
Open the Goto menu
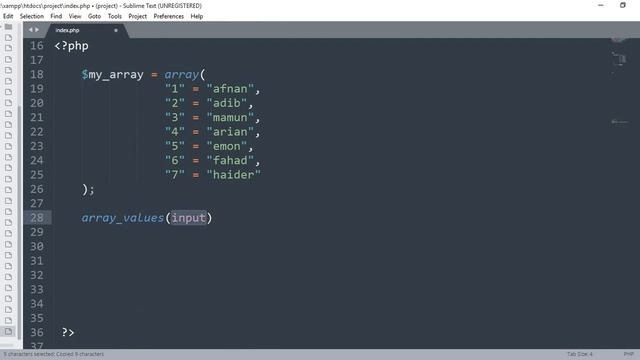coord(94,16)
